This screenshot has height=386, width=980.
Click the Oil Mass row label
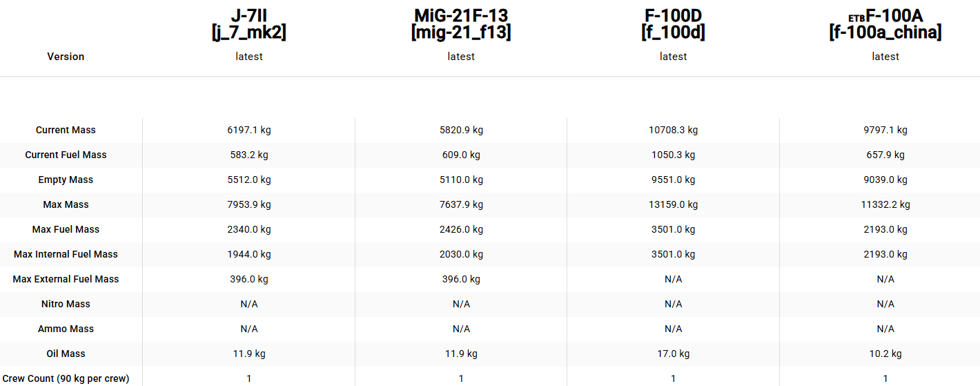pyautogui.click(x=66, y=354)
